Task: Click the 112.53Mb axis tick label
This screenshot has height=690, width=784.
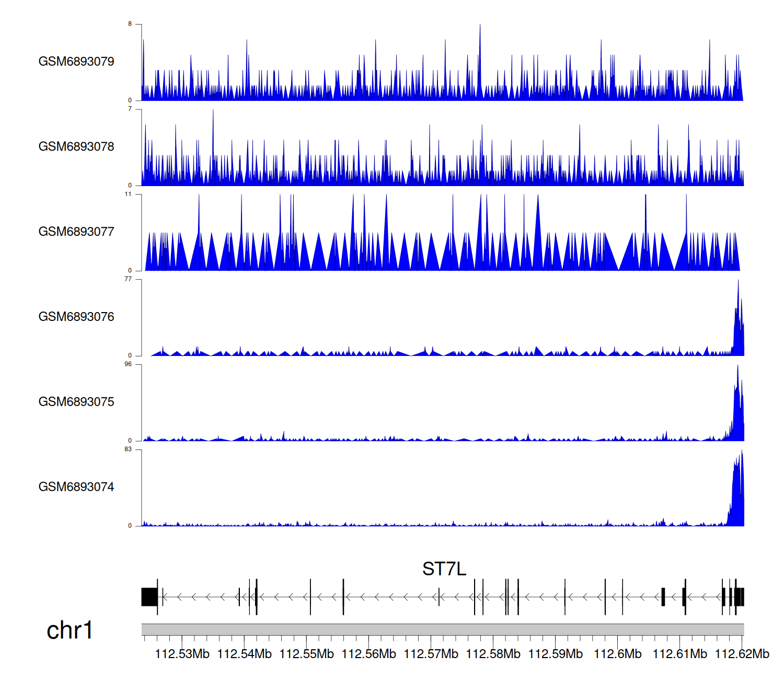Action: pyautogui.click(x=182, y=654)
